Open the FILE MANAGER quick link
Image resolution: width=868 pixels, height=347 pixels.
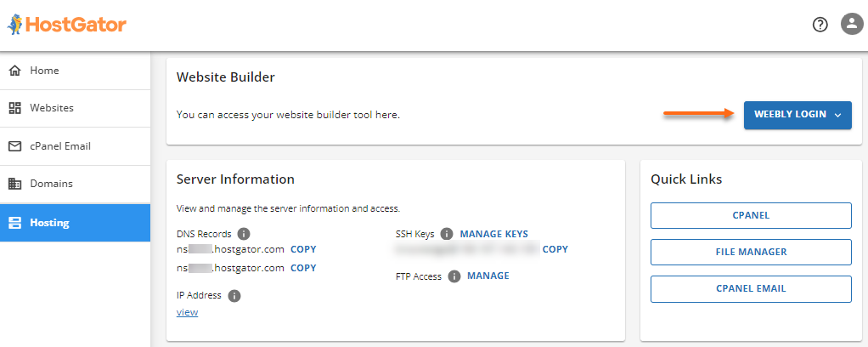coord(751,253)
